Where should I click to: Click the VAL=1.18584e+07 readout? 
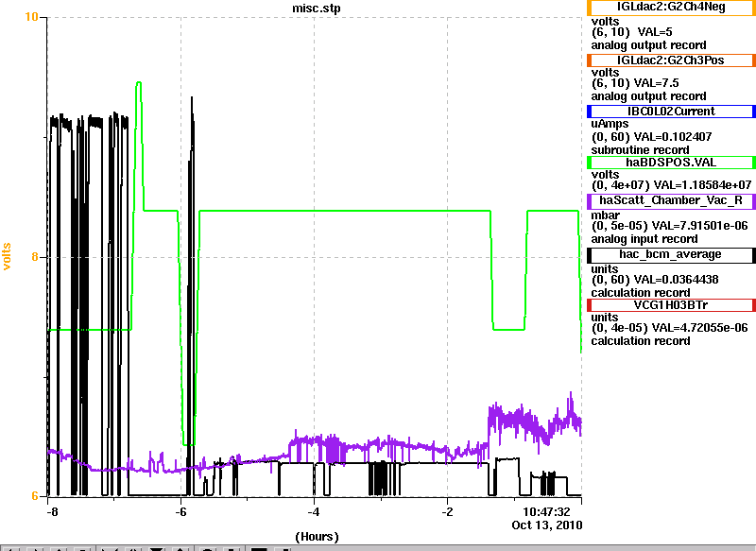point(701,185)
